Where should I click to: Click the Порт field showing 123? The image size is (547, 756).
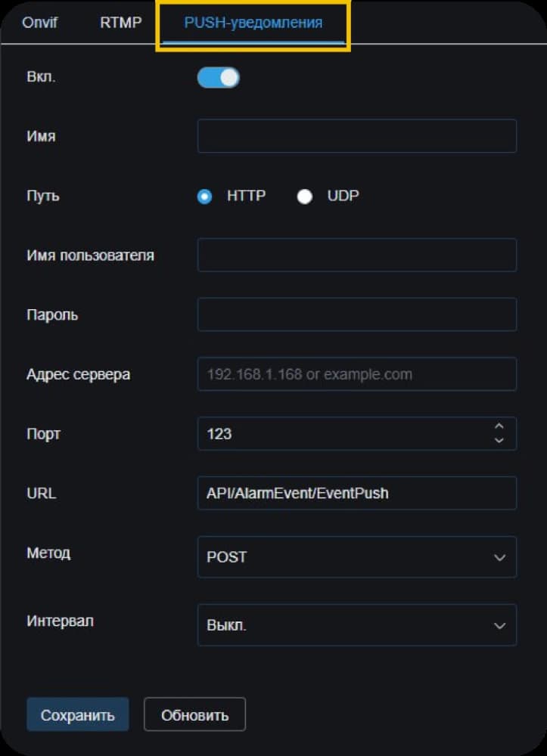point(357,433)
